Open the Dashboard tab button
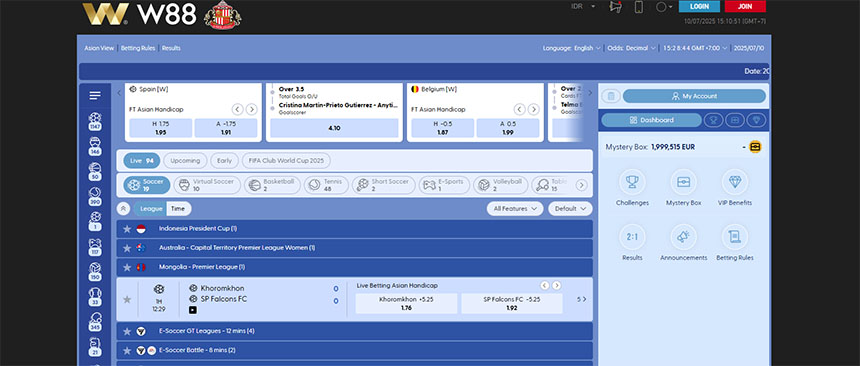Image resolution: width=860 pixels, height=366 pixels. (652, 120)
